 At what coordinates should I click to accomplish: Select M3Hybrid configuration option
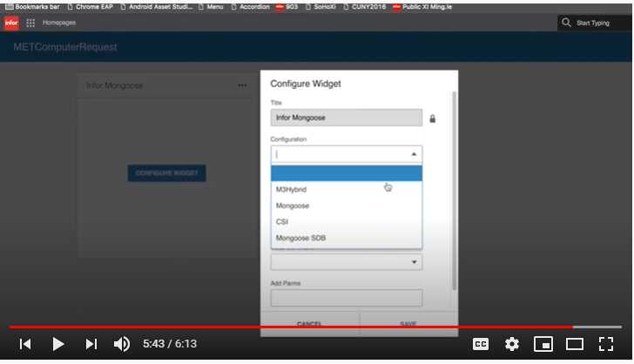[347, 189]
